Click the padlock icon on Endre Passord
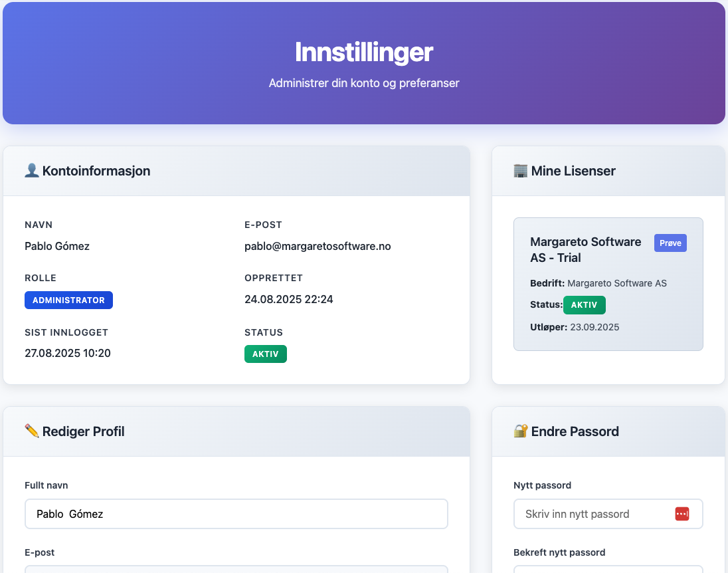Viewport: 728px width, 573px height. [x=520, y=431]
